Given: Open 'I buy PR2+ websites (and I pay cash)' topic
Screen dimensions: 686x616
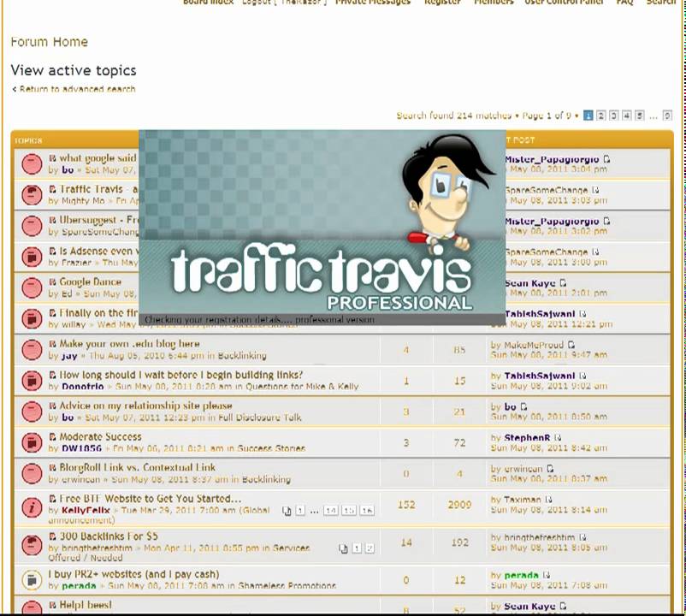Looking at the screenshot, I should click(x=134, y=574).
